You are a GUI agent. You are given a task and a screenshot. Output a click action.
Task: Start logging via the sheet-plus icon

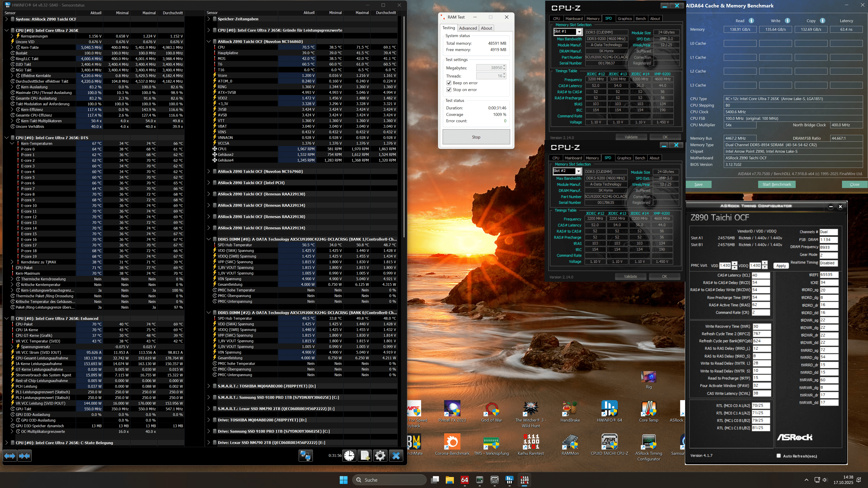(365, 456)
